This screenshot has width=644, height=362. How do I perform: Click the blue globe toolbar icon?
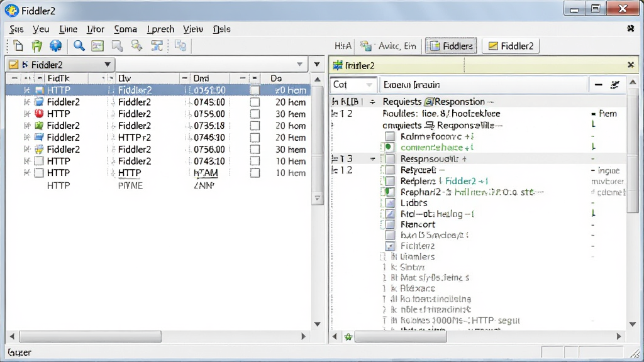55,45
